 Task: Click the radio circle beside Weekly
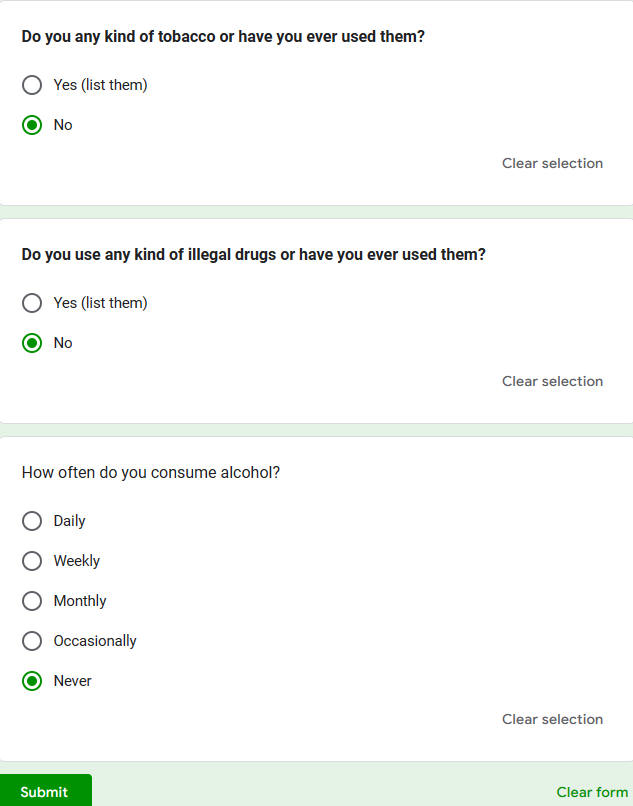[32, 561]
